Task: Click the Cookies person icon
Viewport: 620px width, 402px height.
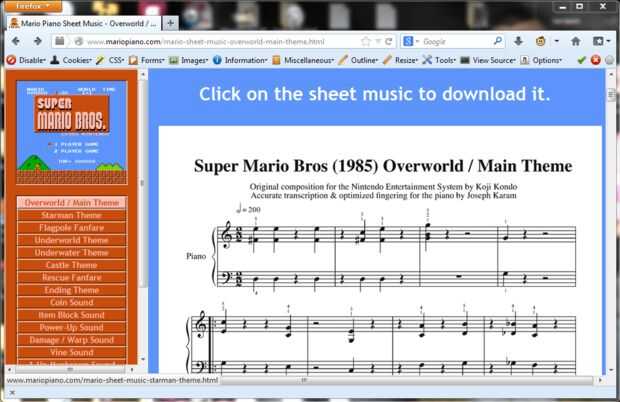Action: pyautogui.click(x=55, y=60)
